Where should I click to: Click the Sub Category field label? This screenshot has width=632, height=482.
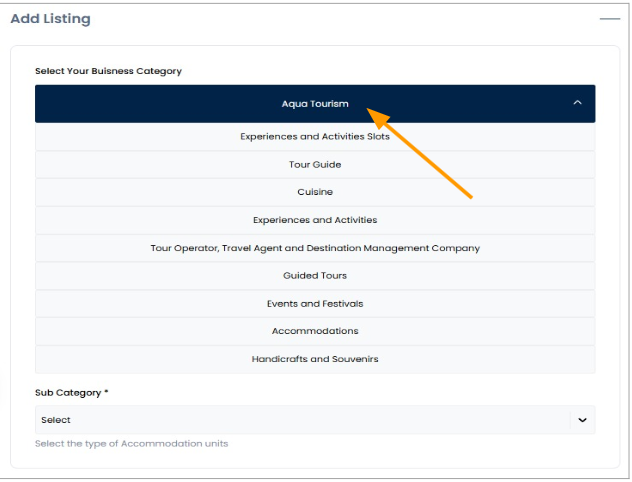click(x=68, y=393)
